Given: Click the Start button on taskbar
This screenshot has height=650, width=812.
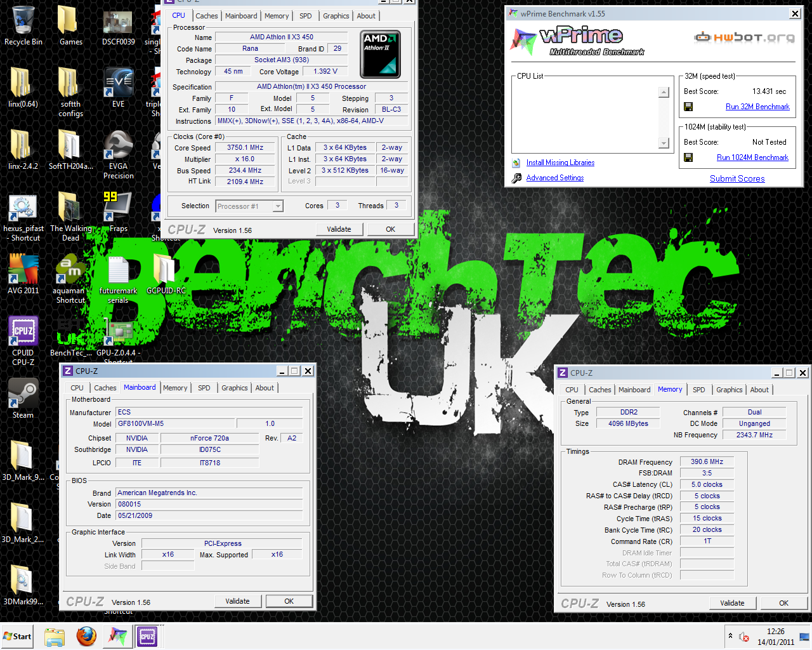Looking at the screenshot, I should click(x=17, y=637).
